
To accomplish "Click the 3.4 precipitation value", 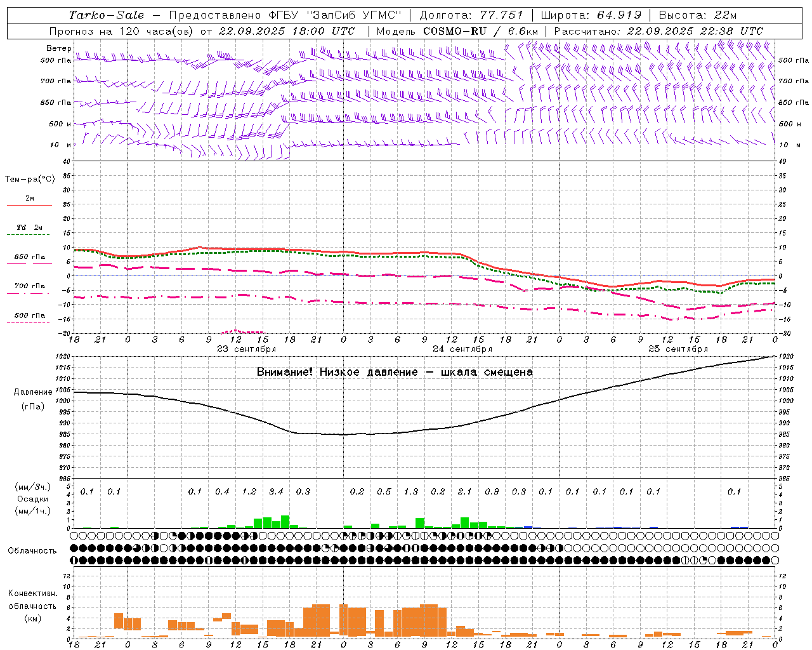I will click(276, 491).
